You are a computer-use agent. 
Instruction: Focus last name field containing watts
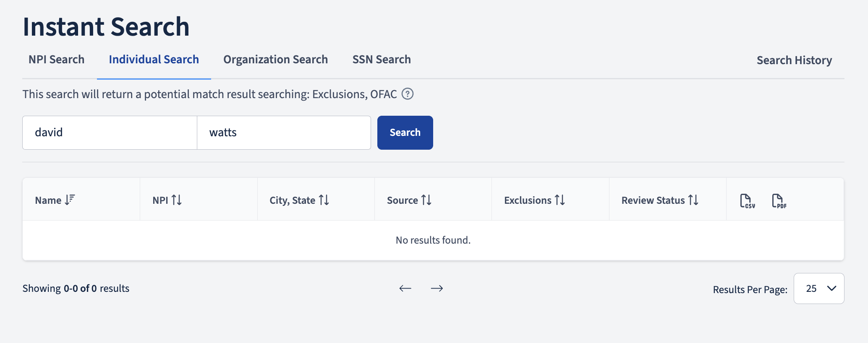(284, 133)
